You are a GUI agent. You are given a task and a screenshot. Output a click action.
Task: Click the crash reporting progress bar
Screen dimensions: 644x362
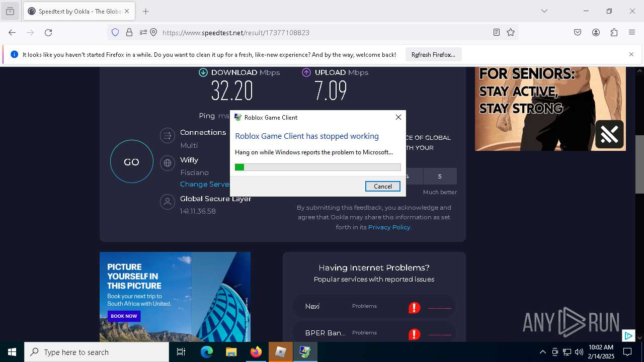(x=317, y=167)
